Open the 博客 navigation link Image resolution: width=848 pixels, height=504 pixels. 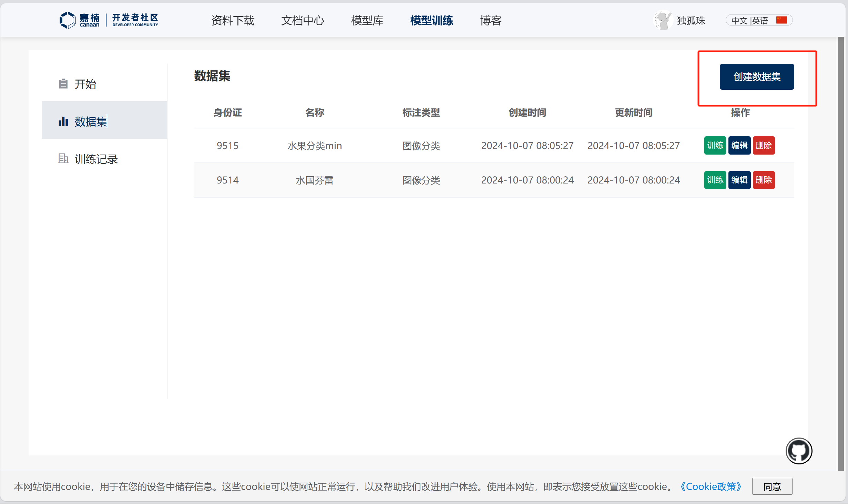[491, 21]
